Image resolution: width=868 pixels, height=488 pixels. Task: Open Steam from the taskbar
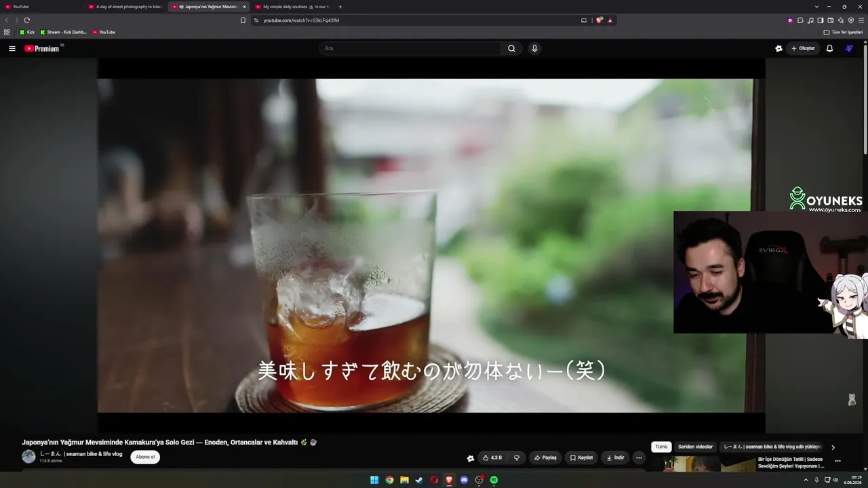coord(419,480)
